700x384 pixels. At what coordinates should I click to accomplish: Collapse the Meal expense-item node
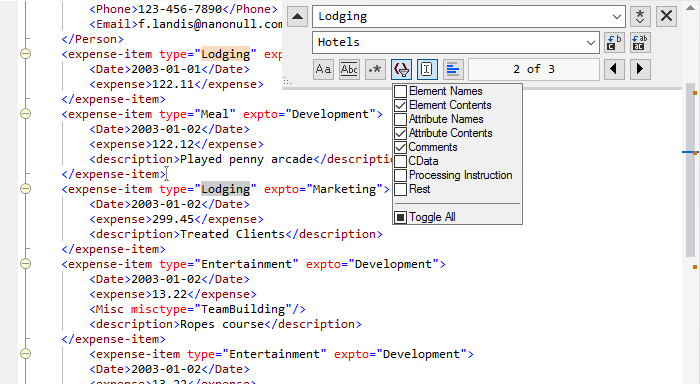point(26,114)
